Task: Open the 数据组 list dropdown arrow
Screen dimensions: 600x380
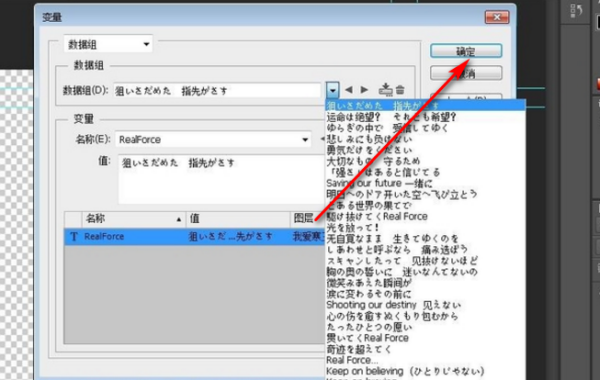Action: coord(333,90)
